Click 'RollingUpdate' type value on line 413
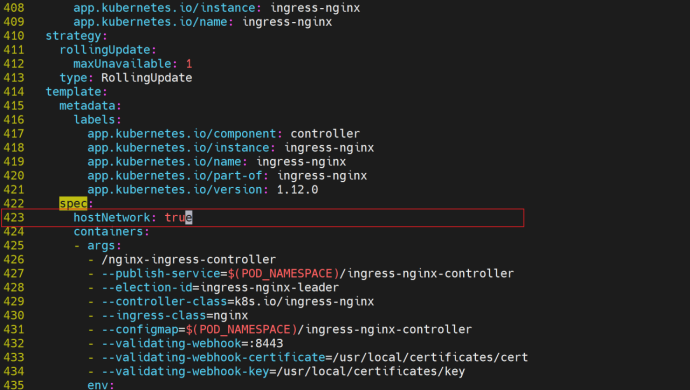This screenshot has width=690, height=390. click(x=147, y=78)
